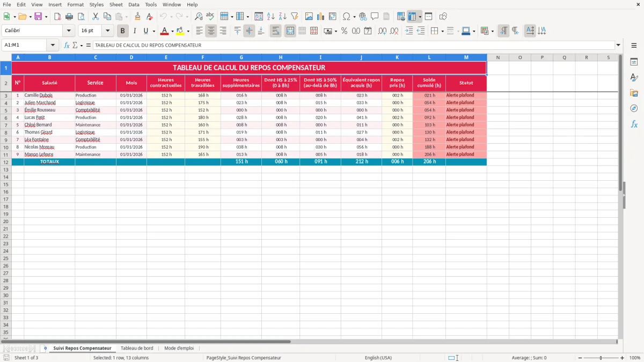
Task: Insert a comment with the speech bubble icon
Action: (375, 17)
